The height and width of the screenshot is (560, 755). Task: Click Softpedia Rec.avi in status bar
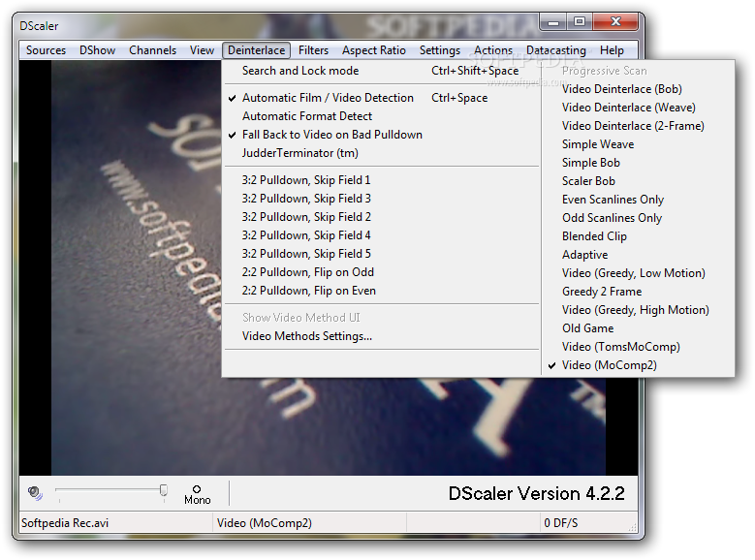point(65,523)
